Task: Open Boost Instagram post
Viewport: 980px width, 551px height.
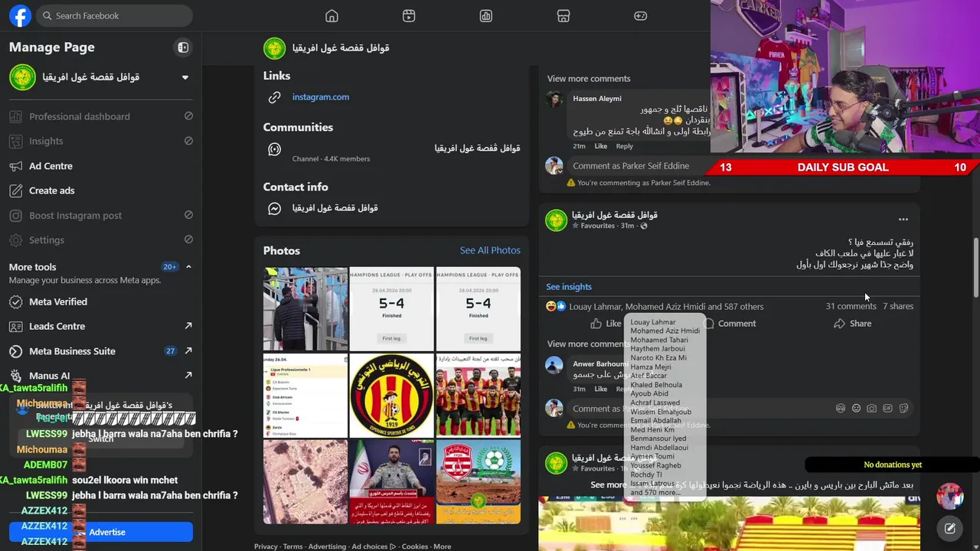Action: click(x=100, y=215)
